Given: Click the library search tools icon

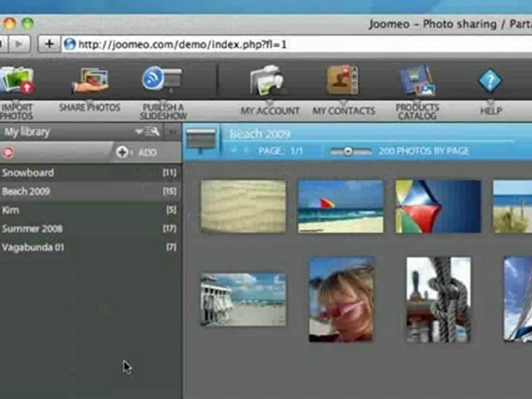Looking at the screenshot, I should tap(152, 131).
